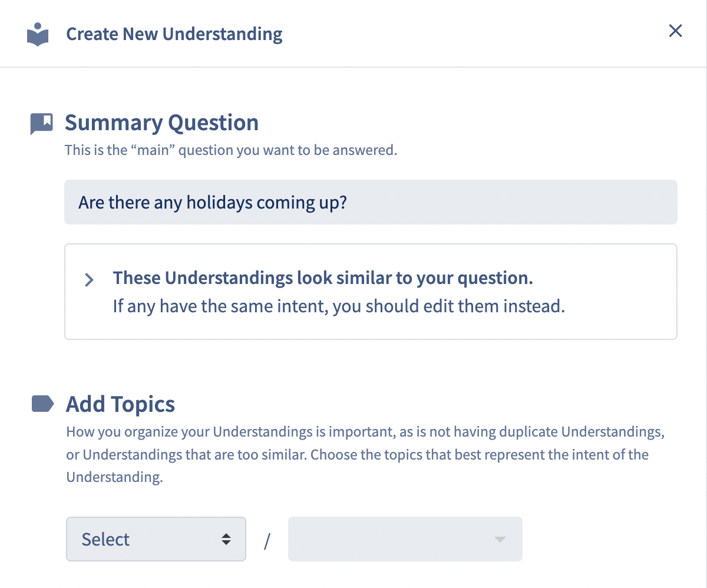The image size is (707, 588).
Task: Expand the similar Understandings chevron
Action: tap(89, 279)
